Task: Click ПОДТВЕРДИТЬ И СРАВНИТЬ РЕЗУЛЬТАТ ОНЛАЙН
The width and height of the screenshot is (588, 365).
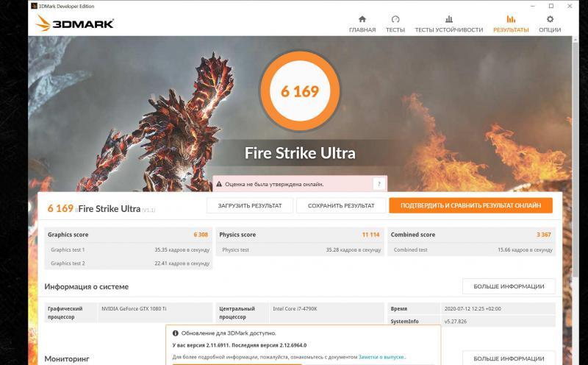Action: click(x=470, y=205)
